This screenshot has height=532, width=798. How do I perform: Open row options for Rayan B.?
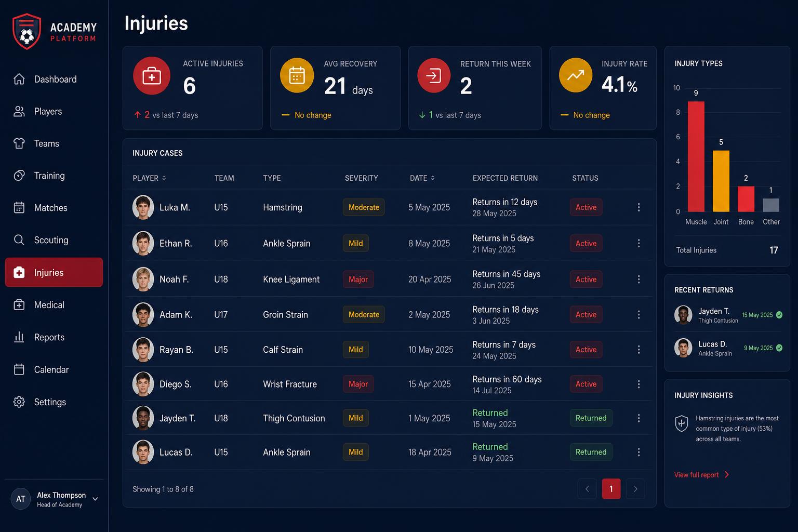(639, 350)
